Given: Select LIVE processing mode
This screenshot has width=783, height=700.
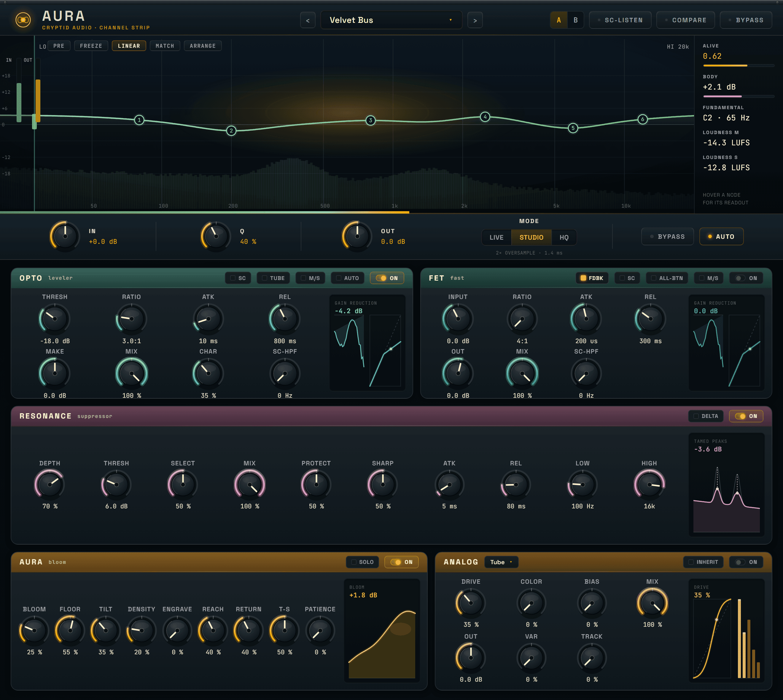Looking at the screenshot, I should [x=496, y=237].
